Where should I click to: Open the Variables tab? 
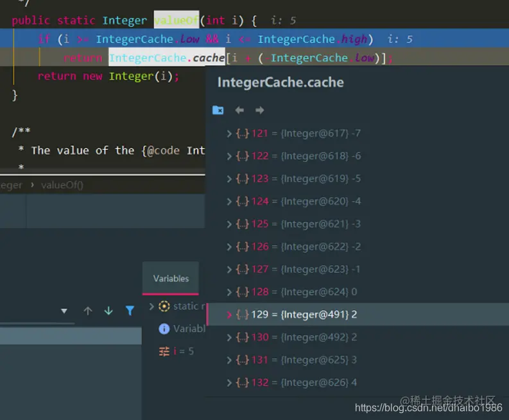(x=171, y=278)
